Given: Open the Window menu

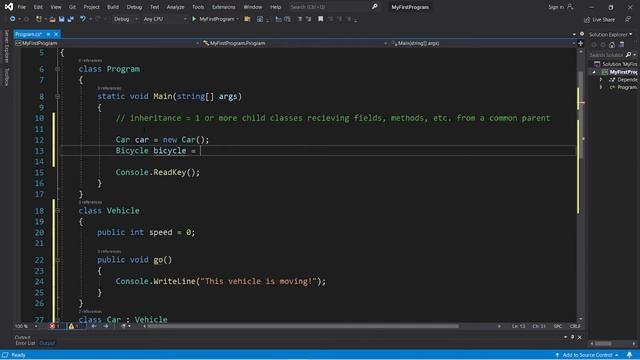Looking at the screenshot, I should [x=253, y=7].
